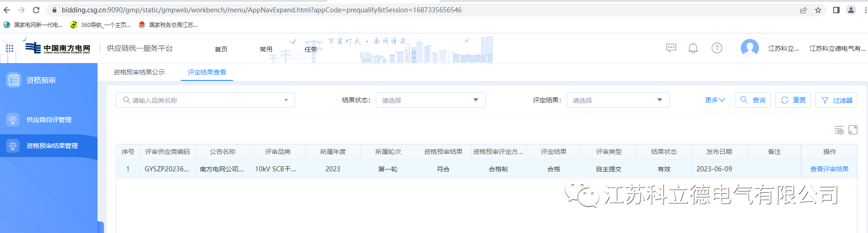This screenshot has width=868, height=233.
Task: Open 供应商自评管理 sidebar menu
Action: pos(49,120)
